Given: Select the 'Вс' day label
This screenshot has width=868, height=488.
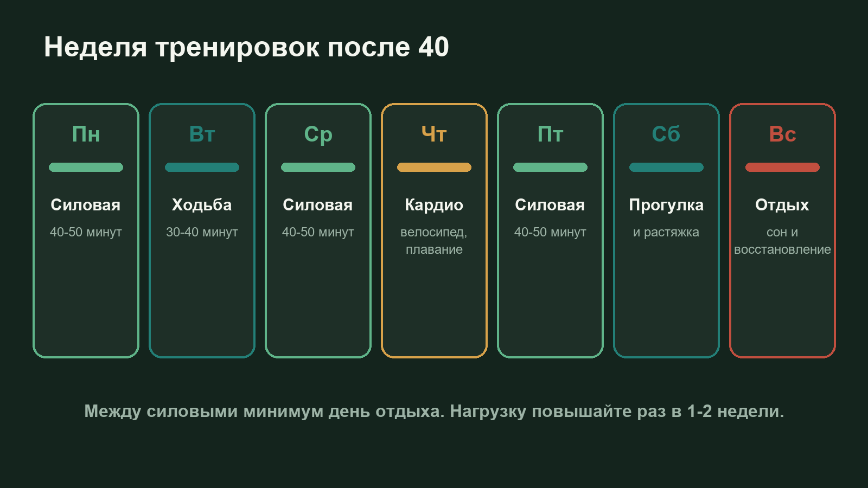Looking at the screenshot, I should click(x=782, y=134).
